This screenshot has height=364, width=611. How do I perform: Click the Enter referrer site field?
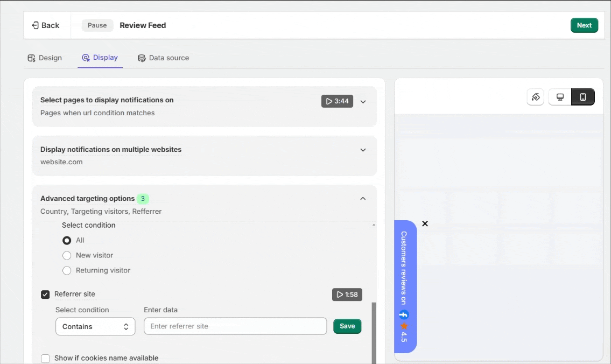pyautogui.click(x=235, y=326)
